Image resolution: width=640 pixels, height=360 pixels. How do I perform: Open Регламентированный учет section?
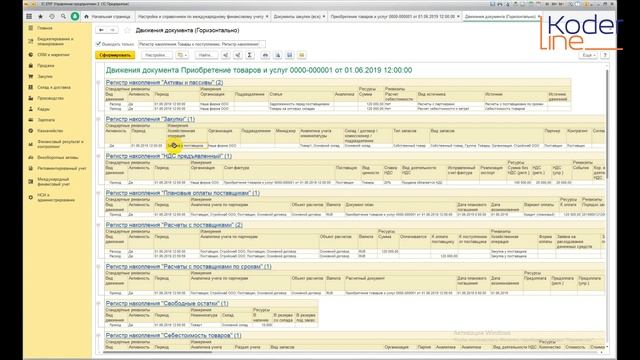[x=62, y=168]
